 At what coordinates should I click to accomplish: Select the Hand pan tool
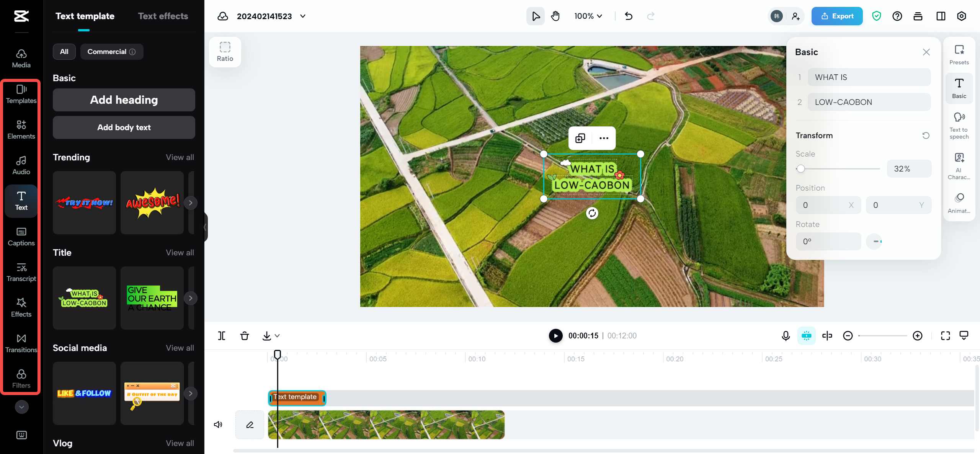pyautogui.click(x=555, y=16)
